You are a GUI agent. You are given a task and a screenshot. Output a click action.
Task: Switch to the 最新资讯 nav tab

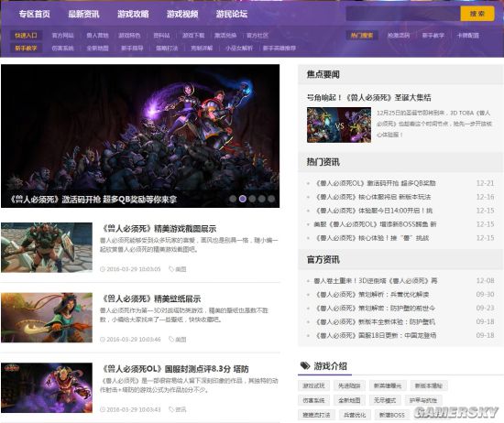83,14
